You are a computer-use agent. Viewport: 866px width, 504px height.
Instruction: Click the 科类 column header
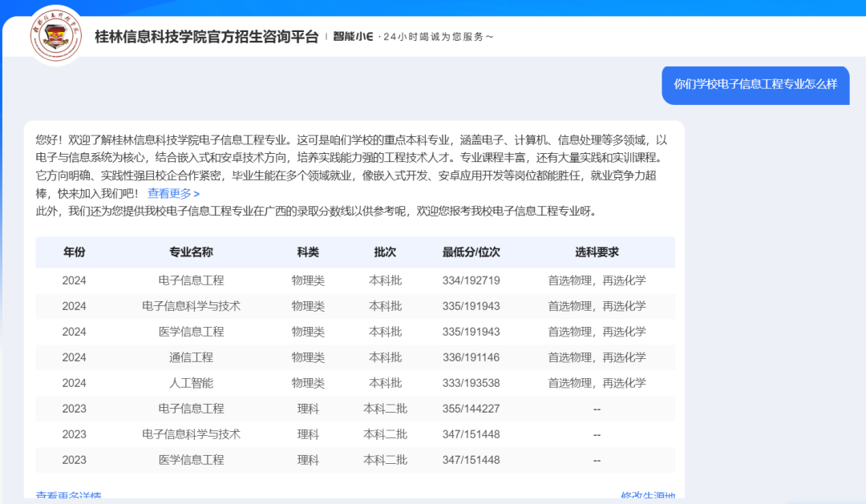point(308,252)
